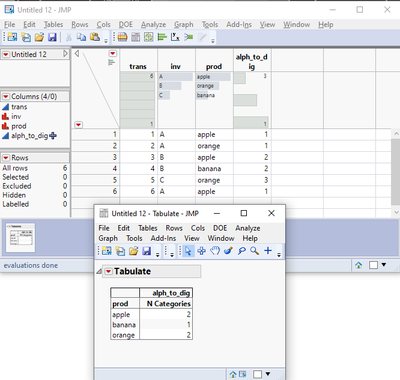
Task: Click home window icon in main status bar
Action: [359, 265]
